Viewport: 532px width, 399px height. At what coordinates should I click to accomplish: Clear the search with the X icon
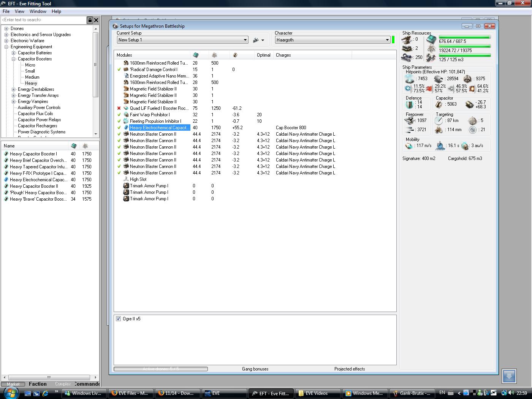click(96, 20)
